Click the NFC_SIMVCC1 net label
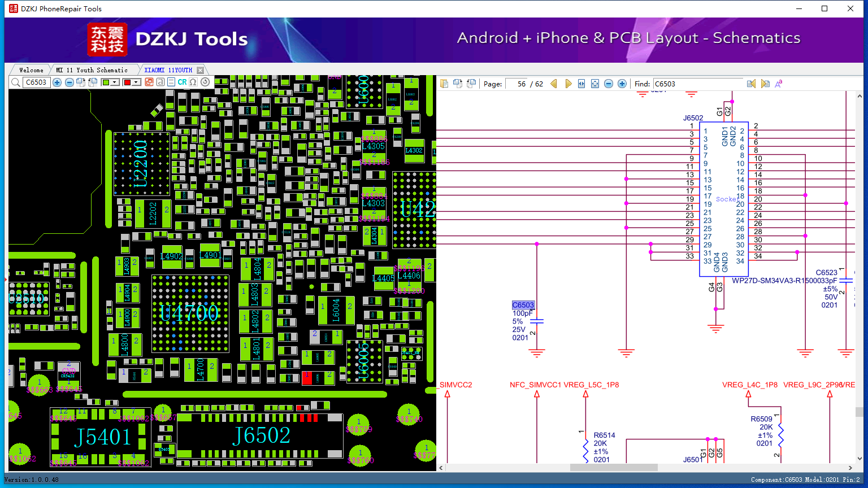The width and height of the screenshot is (868, 488). pyautogui.click(x=536, y=385)
